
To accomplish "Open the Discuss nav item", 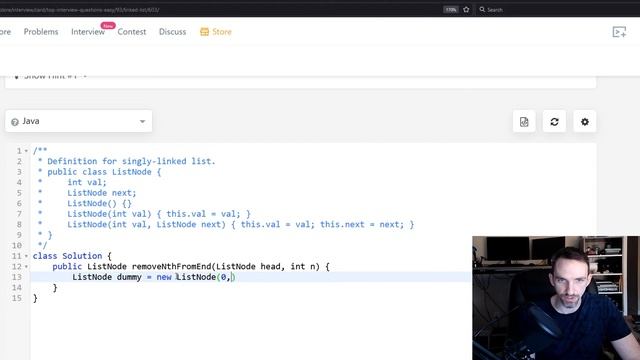I will tap(172, 32).
